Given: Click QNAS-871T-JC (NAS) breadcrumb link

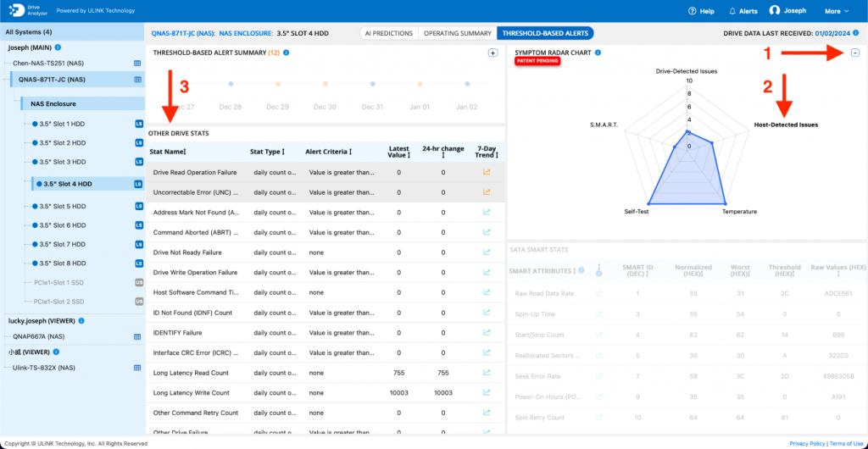Looking at the screenshot, I should click(183, 33).
